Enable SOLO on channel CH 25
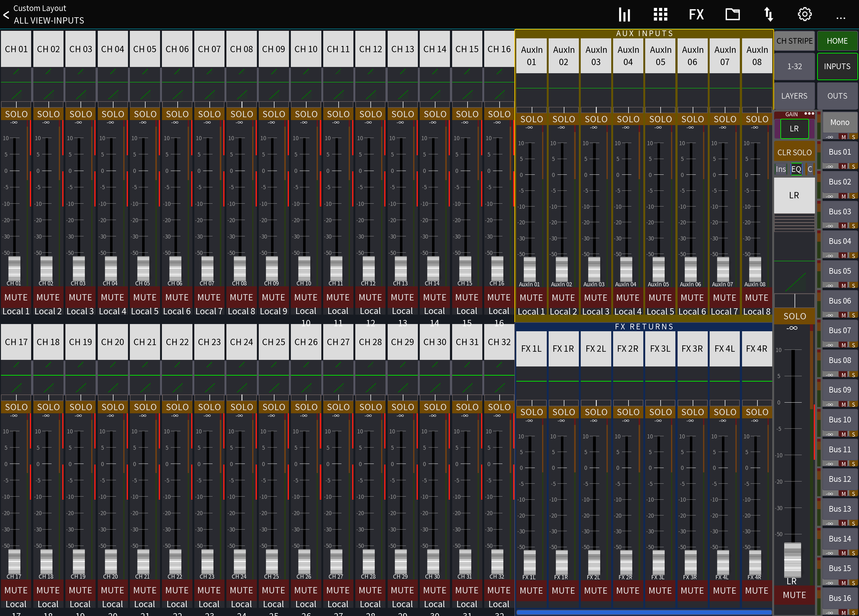 274,407
